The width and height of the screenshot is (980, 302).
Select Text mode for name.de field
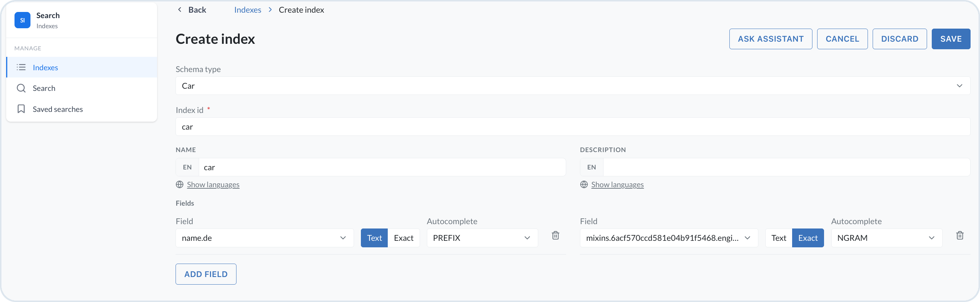tap(374, 238)
